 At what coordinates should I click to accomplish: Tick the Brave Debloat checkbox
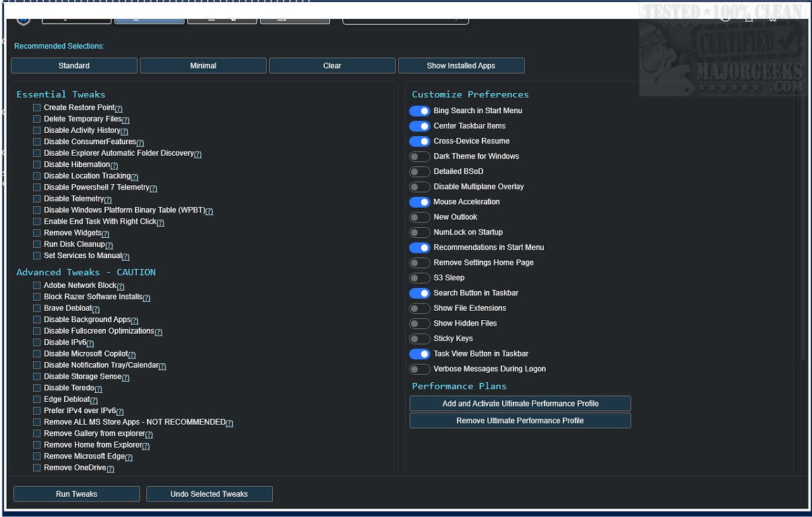(37, 309)
